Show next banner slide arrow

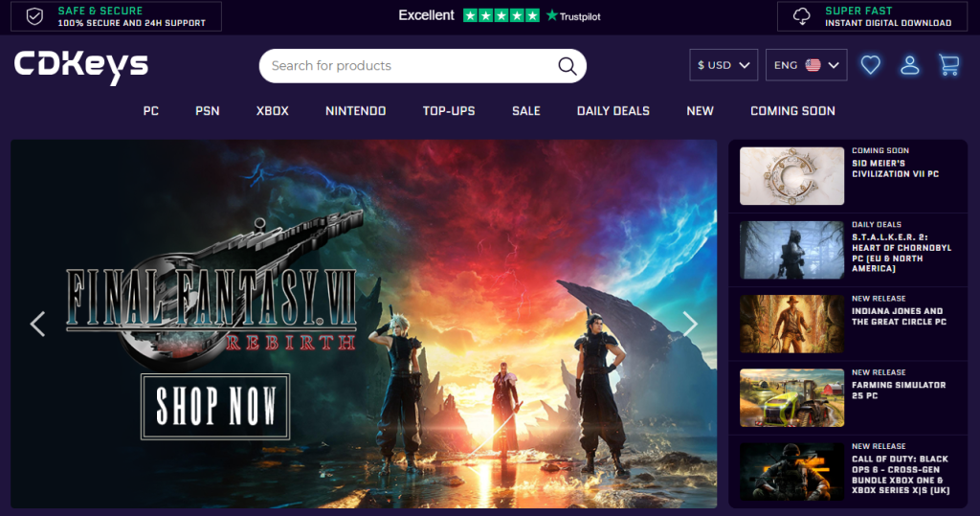point(690,324)
